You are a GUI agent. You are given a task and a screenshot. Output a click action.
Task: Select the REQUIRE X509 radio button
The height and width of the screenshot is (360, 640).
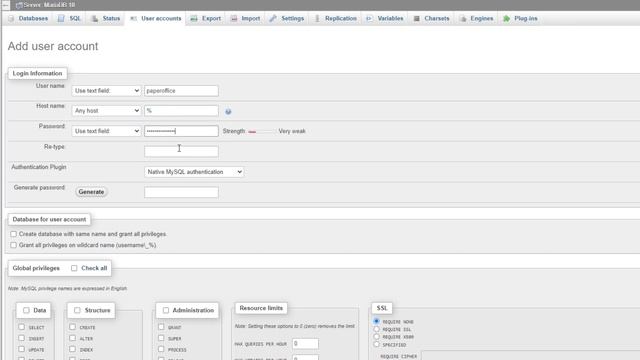click(376, 337)
